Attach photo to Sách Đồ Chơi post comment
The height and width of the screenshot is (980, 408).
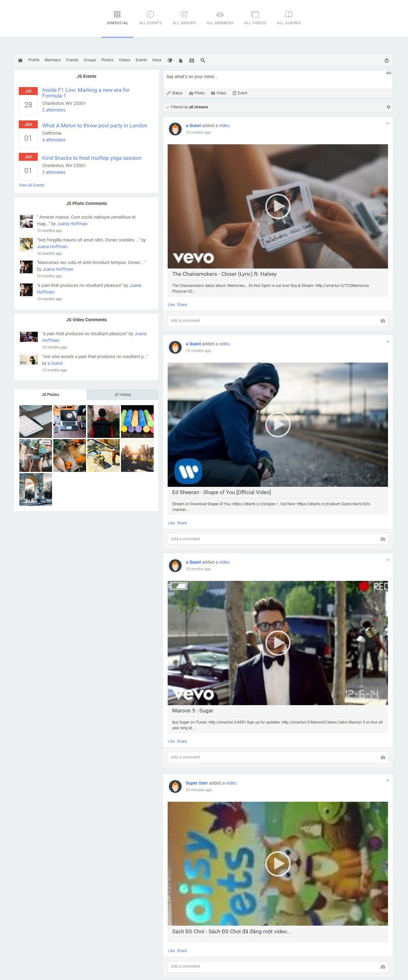[x=383, y=967]
